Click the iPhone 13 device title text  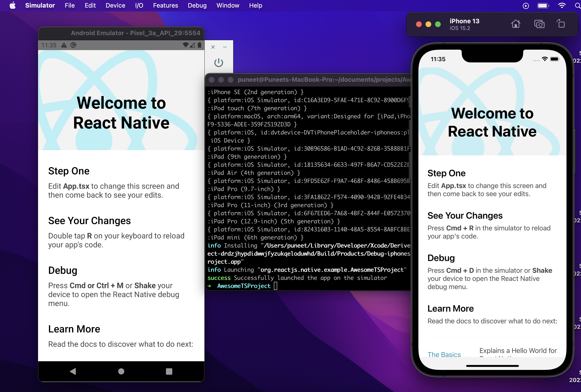point(465,21)
